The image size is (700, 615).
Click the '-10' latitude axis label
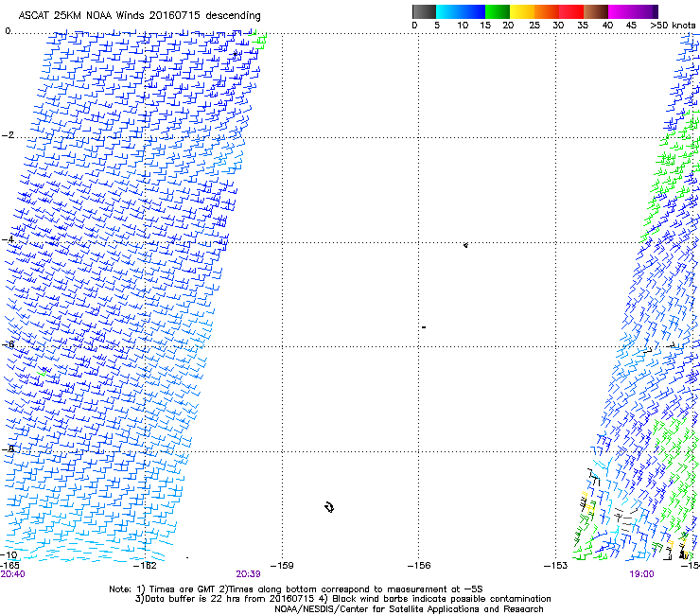point(9,555)
